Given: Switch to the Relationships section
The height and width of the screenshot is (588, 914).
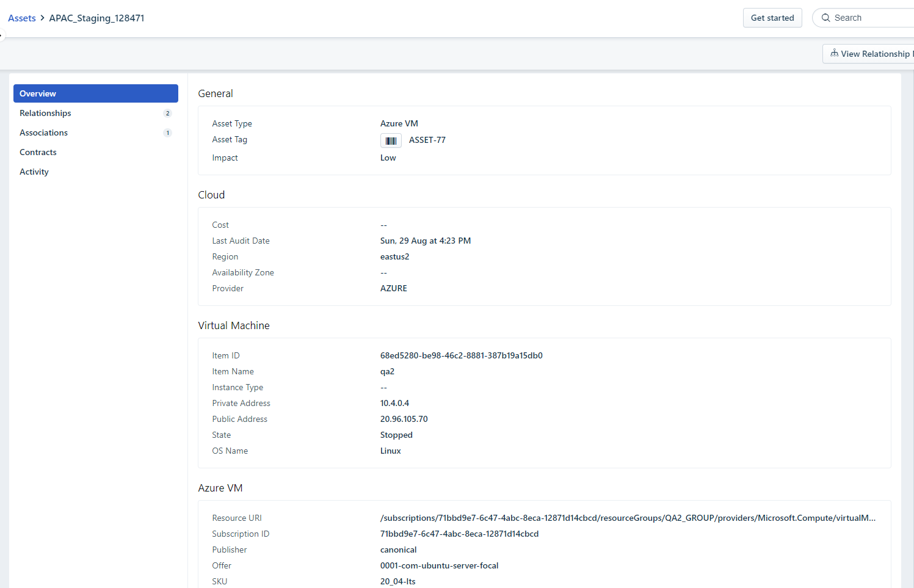Looking at the screenshot, I should pos(96,113).
